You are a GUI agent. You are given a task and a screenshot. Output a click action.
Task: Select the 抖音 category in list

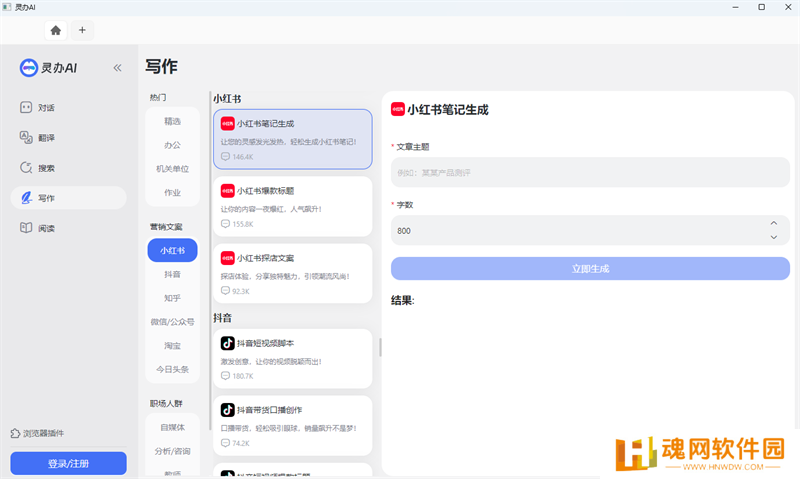tap(172, 274)
